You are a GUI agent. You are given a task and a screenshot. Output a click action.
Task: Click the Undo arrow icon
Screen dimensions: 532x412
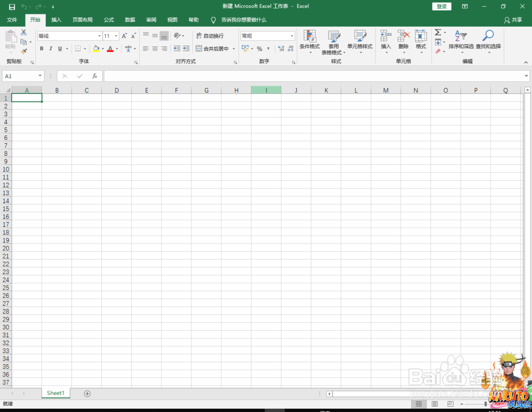24,7
